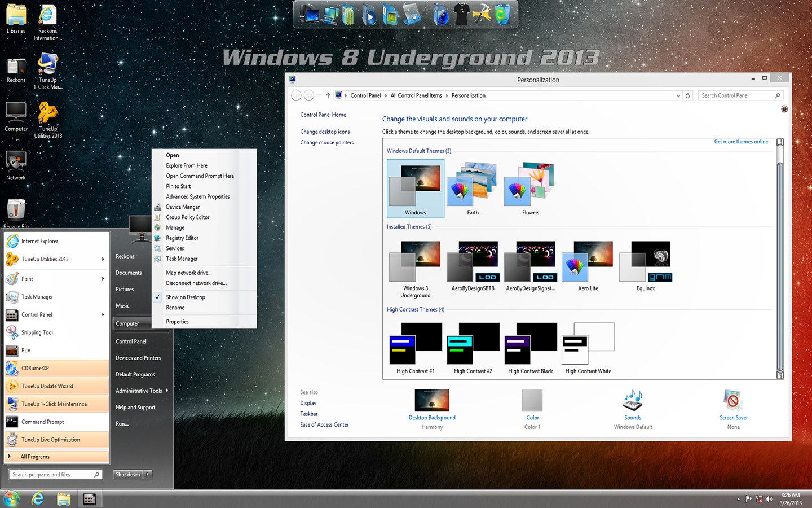Open the Documents folder icon in the top dock
Viewport: 812px width, 508px height.
click(x=349, y=14)
